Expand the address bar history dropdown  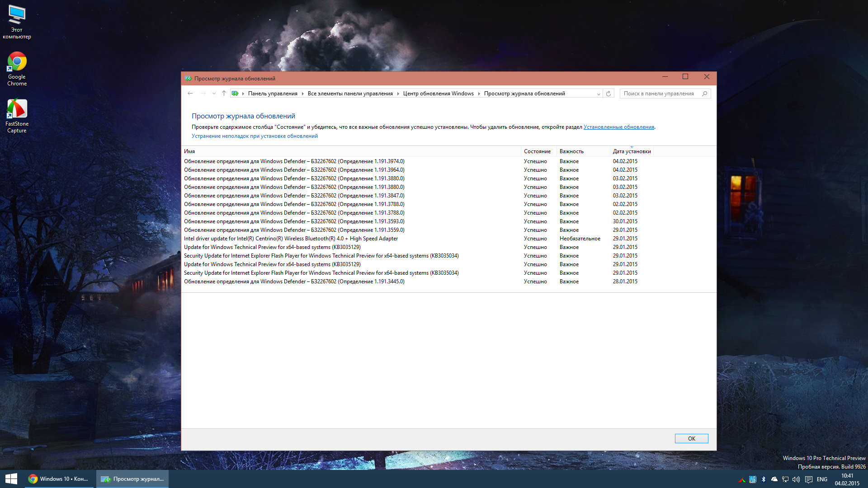pos(599,94)
